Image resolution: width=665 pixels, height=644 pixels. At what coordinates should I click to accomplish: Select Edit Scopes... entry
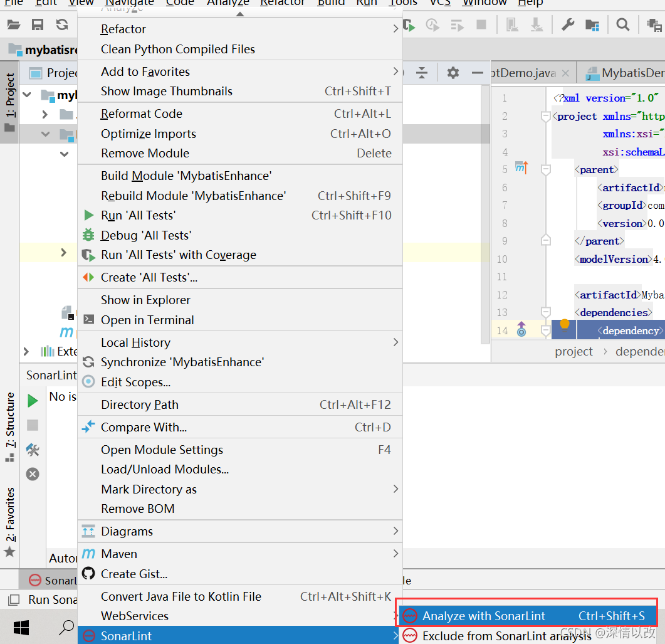coord(240,382)
